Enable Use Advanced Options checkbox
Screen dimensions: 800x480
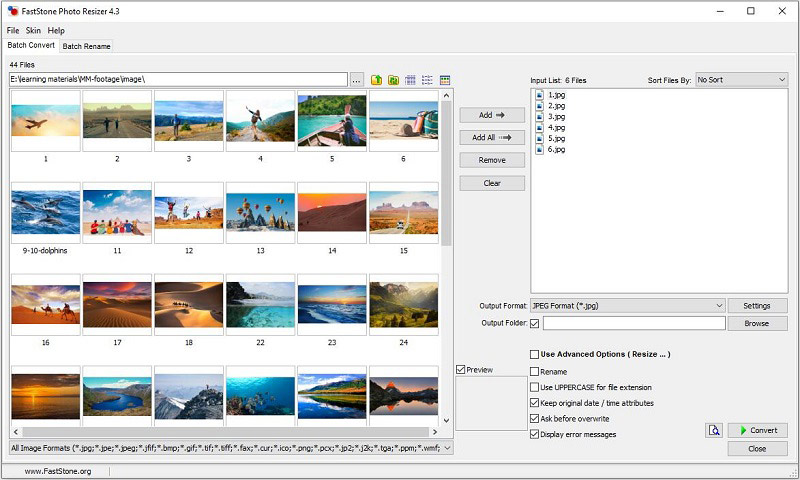(x=534, y=354)
